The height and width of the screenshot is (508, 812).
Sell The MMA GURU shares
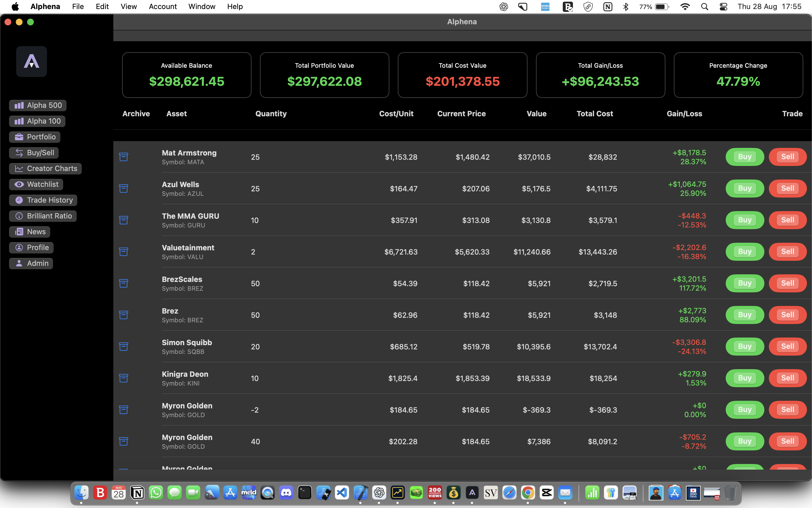787,220
